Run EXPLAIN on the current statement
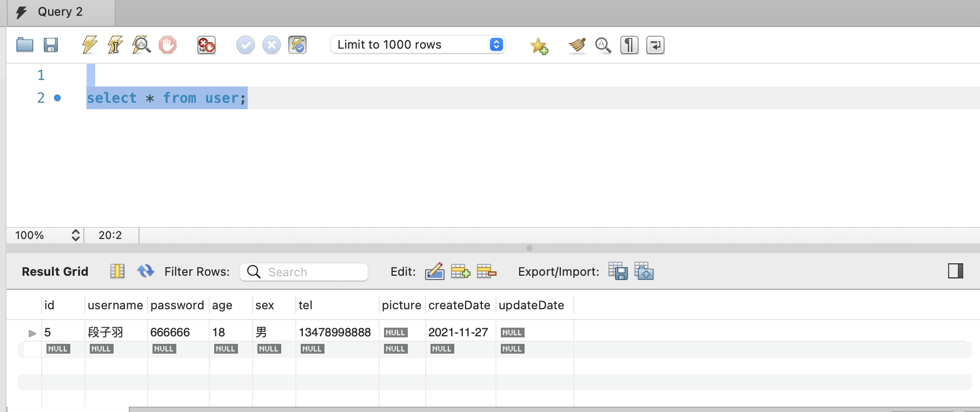This screenshot has width=980, height=412. pyautogui.click(x=142, y=45)
